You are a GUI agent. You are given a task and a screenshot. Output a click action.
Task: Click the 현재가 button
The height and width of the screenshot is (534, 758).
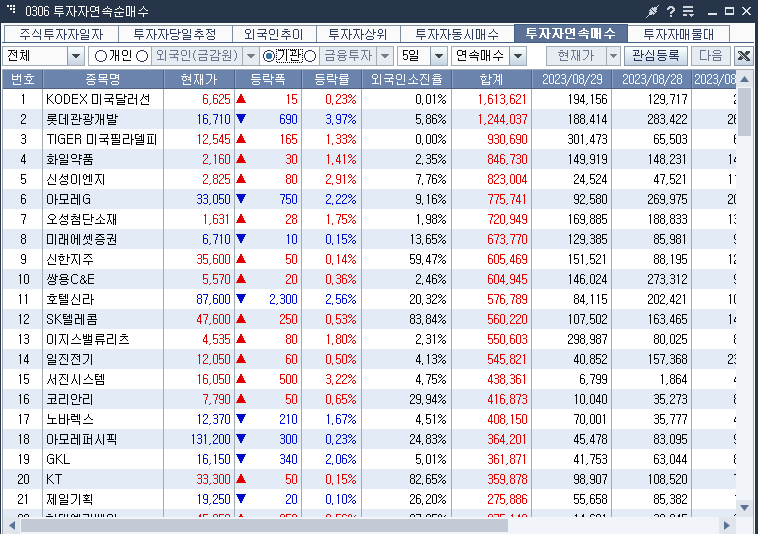click(576, 56)
